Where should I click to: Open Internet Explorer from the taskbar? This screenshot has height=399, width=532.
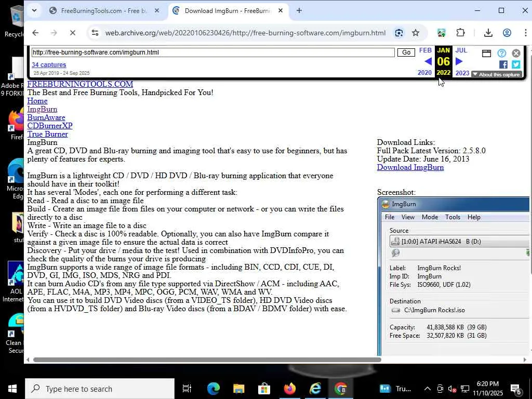(x=315, y=389)
